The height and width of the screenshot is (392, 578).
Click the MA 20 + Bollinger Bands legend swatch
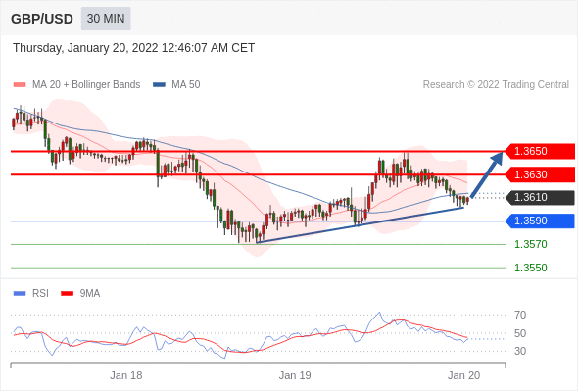(20, 85)
